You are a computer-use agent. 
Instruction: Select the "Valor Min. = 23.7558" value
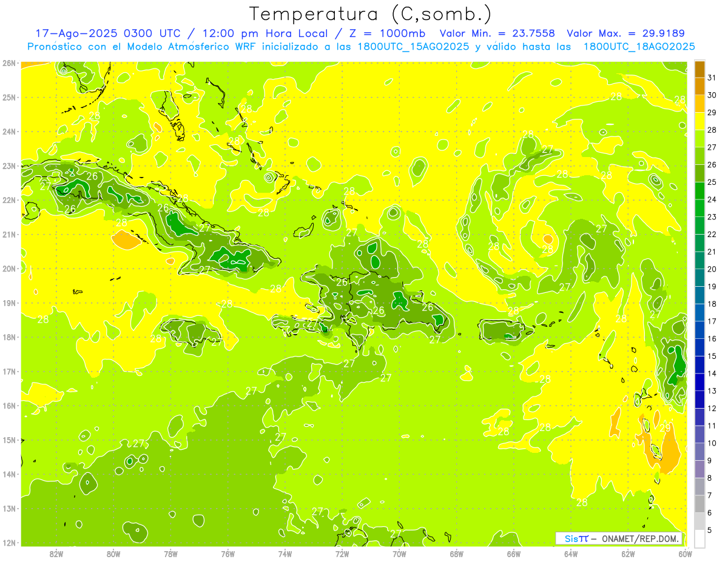click(497, 33)
